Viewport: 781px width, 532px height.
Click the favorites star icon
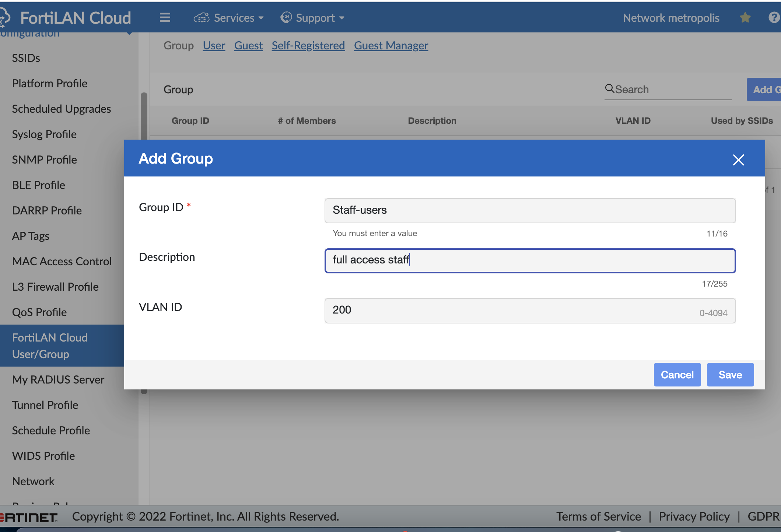coord(745,17)
